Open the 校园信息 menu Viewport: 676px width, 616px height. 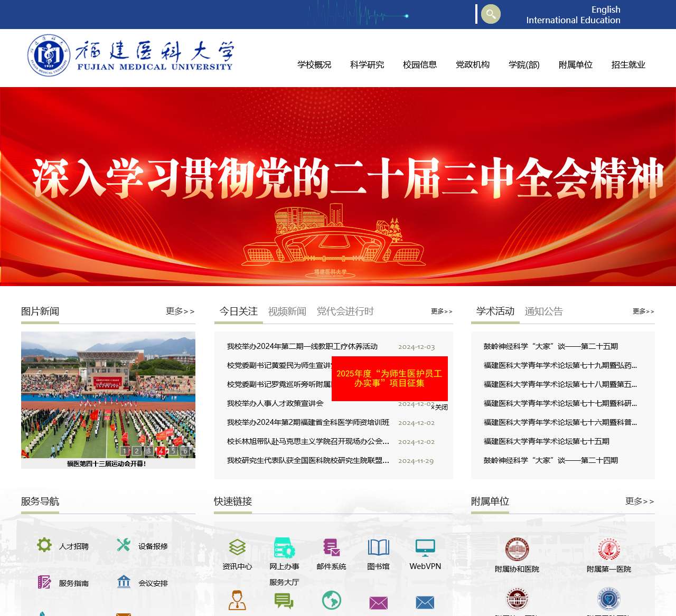[420, 65]
